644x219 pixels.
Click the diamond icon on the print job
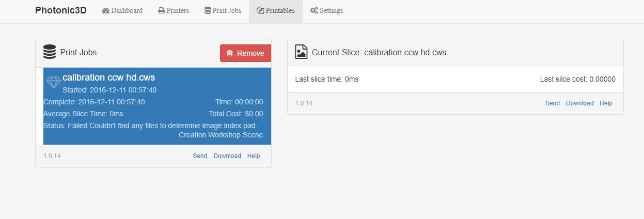tap(53, 82)
